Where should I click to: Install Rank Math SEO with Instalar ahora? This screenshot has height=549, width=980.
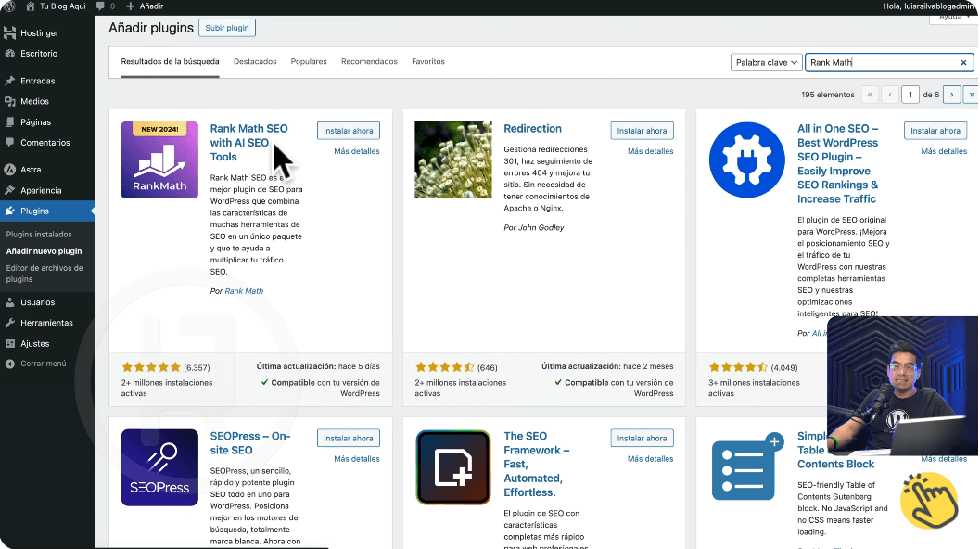click(x=348, y=131)
